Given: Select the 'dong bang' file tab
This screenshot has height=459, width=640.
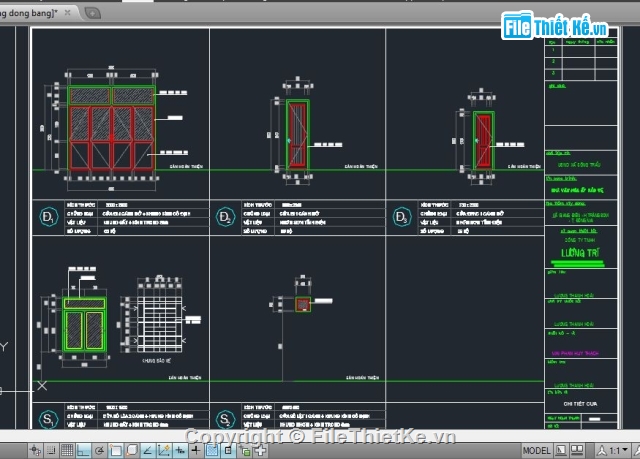Looking at the screenshot, I should (x=29, y=13).
